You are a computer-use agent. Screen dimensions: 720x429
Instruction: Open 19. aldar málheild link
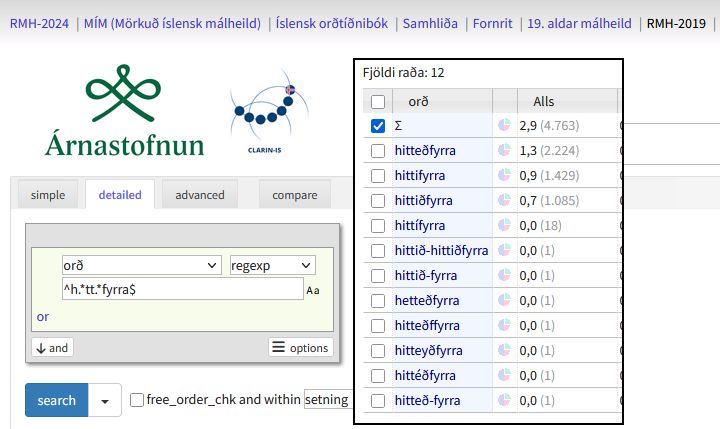[x=579, y=23]
